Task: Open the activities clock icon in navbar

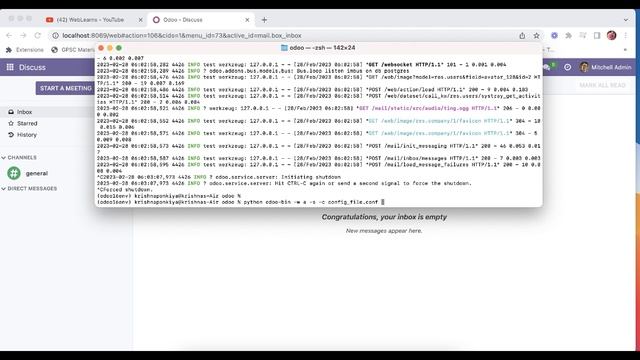Action: click(x=567, y=67)
